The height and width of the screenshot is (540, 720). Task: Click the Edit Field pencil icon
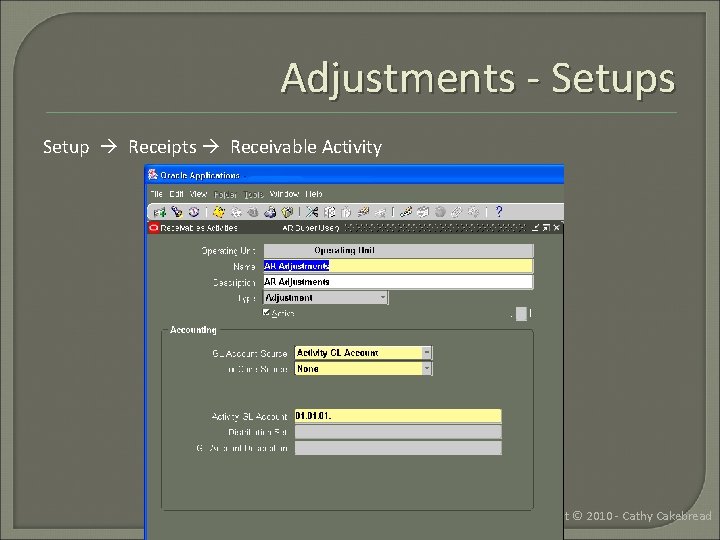click(405, 212)
